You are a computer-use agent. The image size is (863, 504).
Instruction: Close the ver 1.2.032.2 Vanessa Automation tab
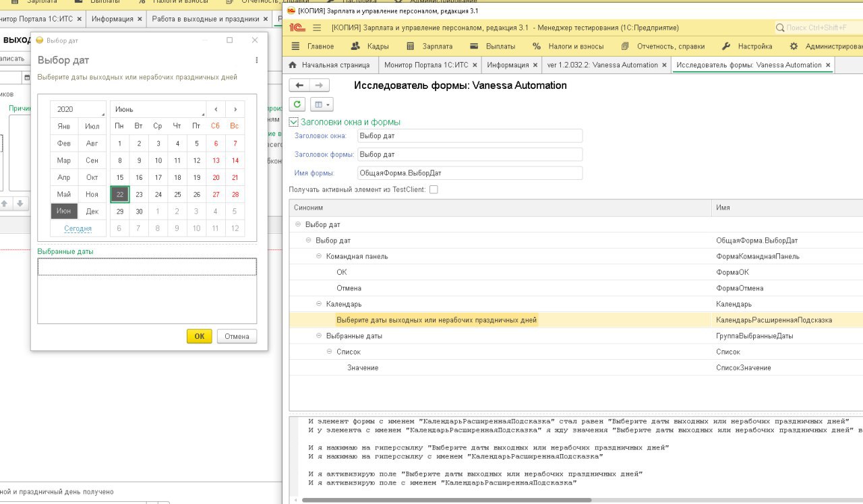click(x=664, y=65)
